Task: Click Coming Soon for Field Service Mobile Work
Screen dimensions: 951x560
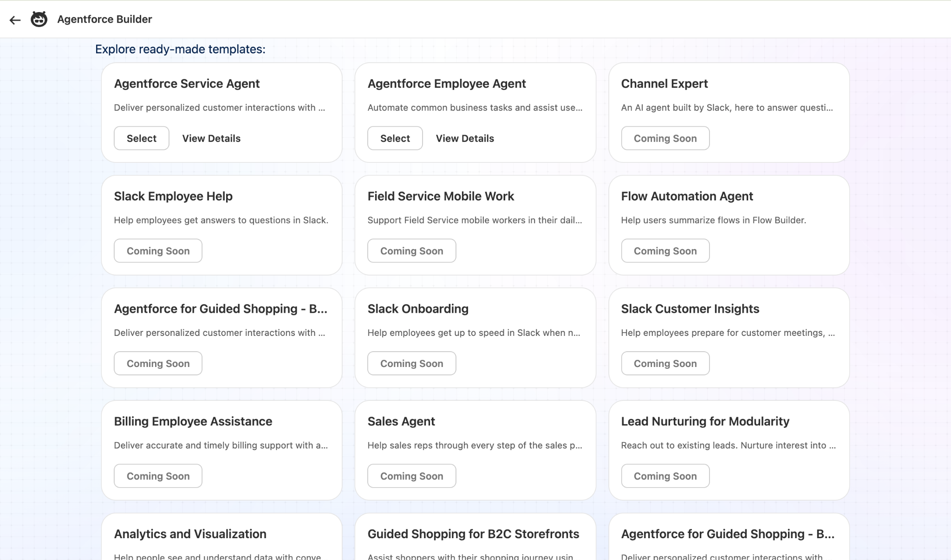Action: pos(412,251)
